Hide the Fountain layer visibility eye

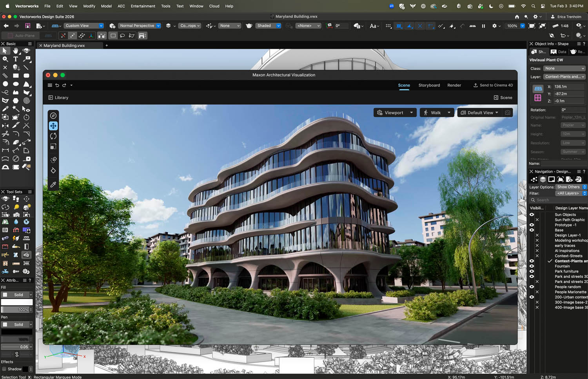pos(532,266)
